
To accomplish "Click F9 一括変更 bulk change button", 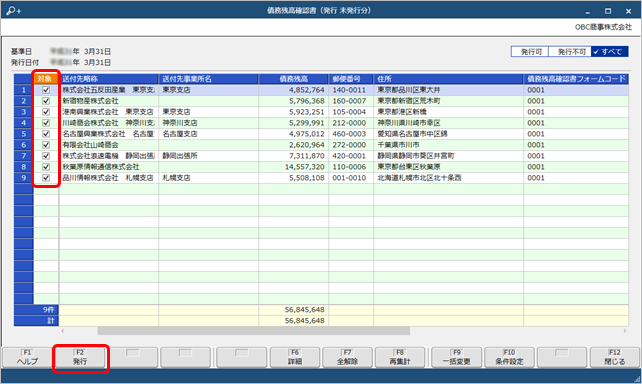I will click(x=457, y=357).
